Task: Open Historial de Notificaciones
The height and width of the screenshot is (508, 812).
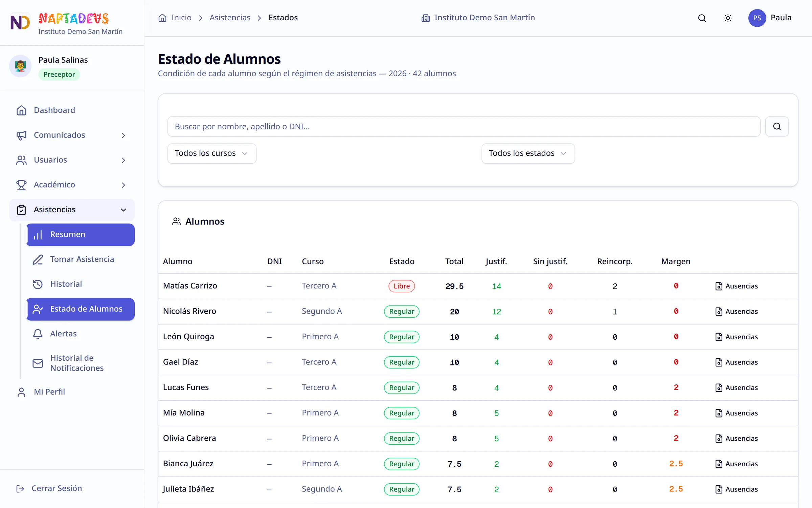Action: coord(81,363)
